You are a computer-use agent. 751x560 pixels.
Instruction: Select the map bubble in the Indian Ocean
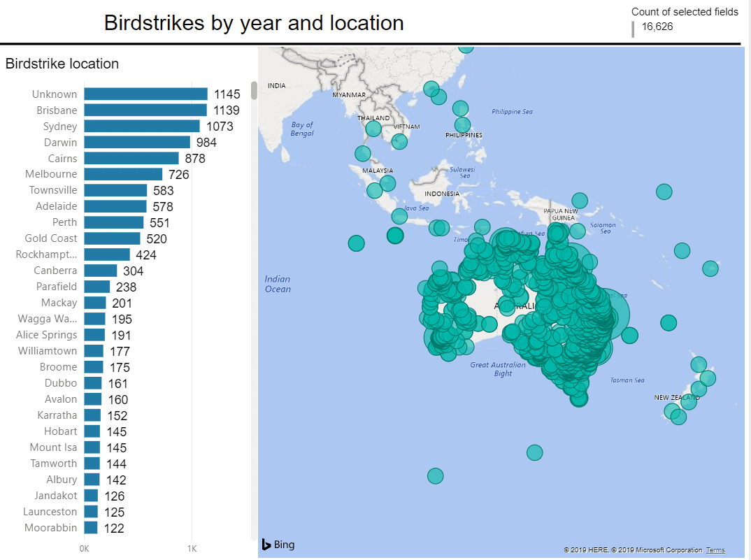[x=357, y=243]
